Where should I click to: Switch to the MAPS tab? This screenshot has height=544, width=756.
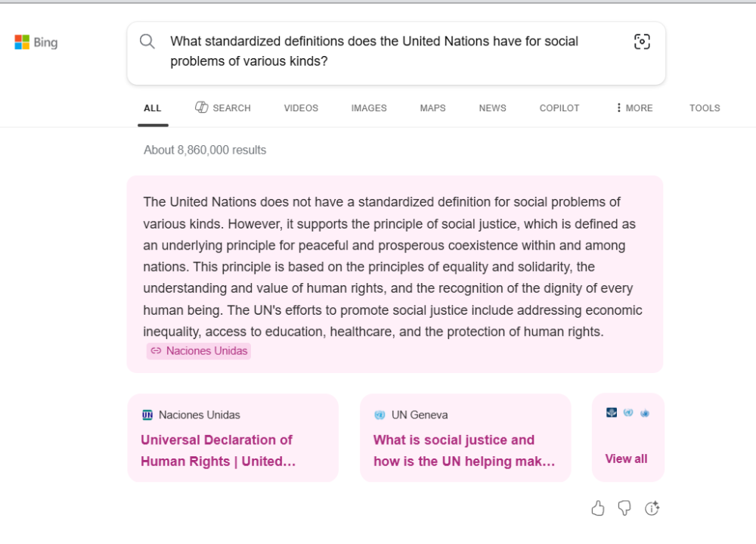coord(432,108)
